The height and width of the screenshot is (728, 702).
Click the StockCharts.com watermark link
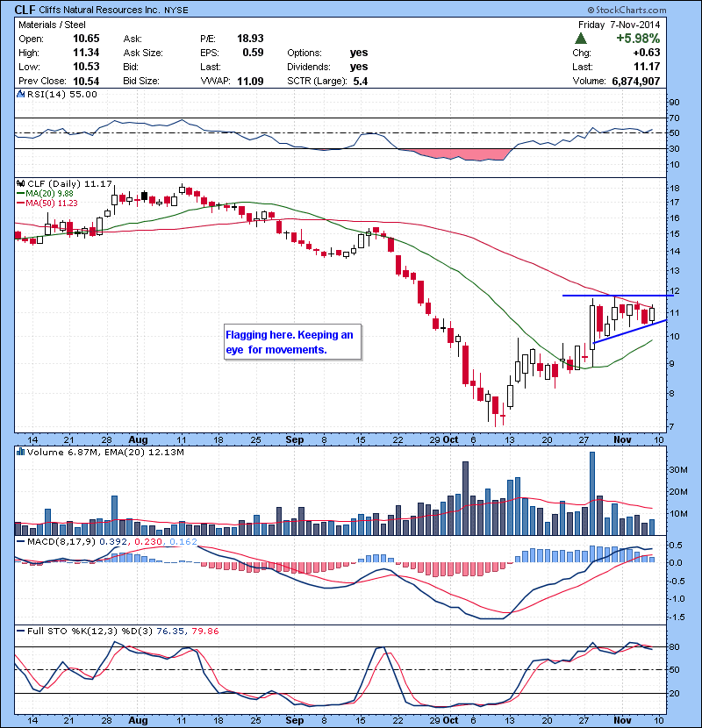(x=627, y=10)
